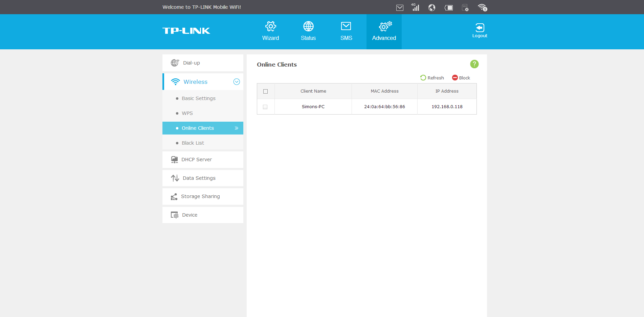Viewport: 644px width, 317px height.
Task: Click the TP-LINK logo
Action: coord(186,31)
